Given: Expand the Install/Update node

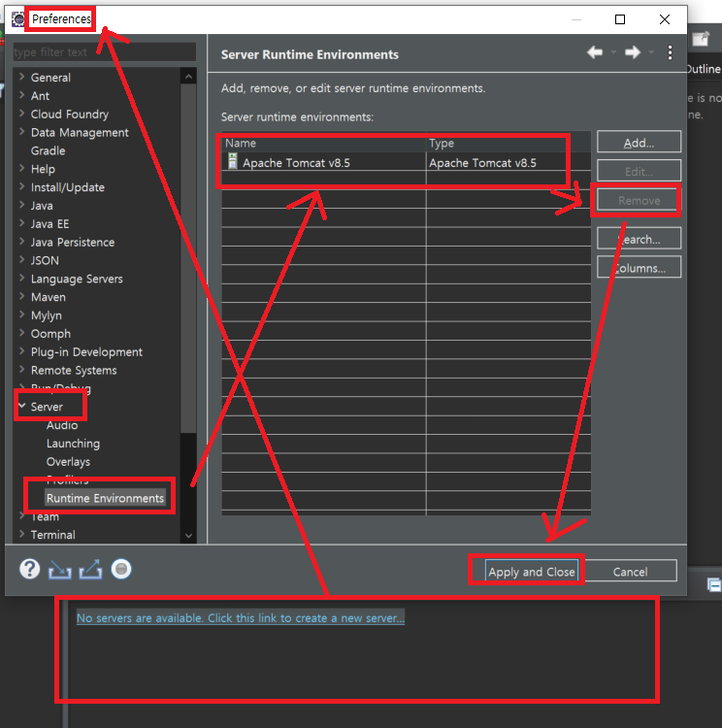Looking at the screenshot, I should [21, 186].
